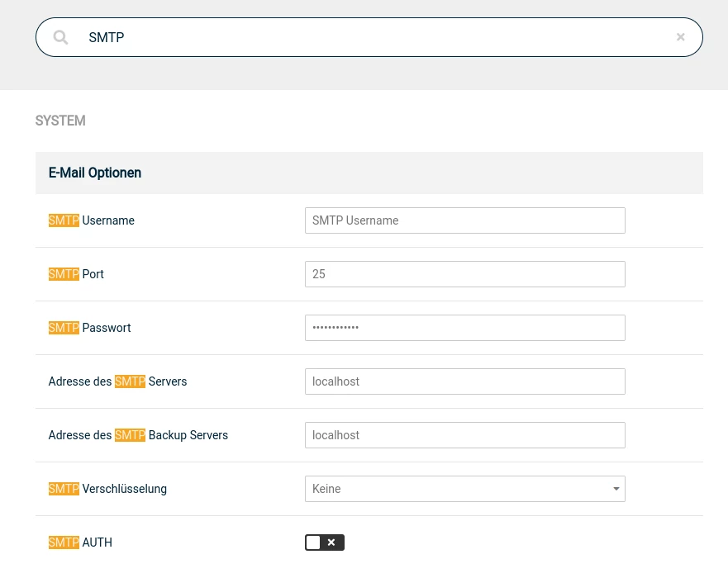Click into the SMTP Port field showing 25
The height and width of the screenshot is (578, 728).
(x=464, y=274)
